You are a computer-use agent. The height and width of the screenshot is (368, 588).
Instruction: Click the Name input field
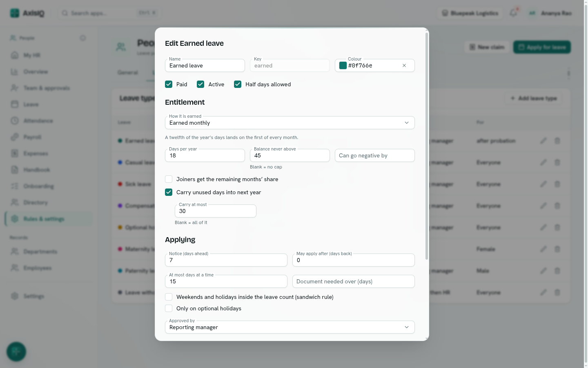tap(205, 65)
